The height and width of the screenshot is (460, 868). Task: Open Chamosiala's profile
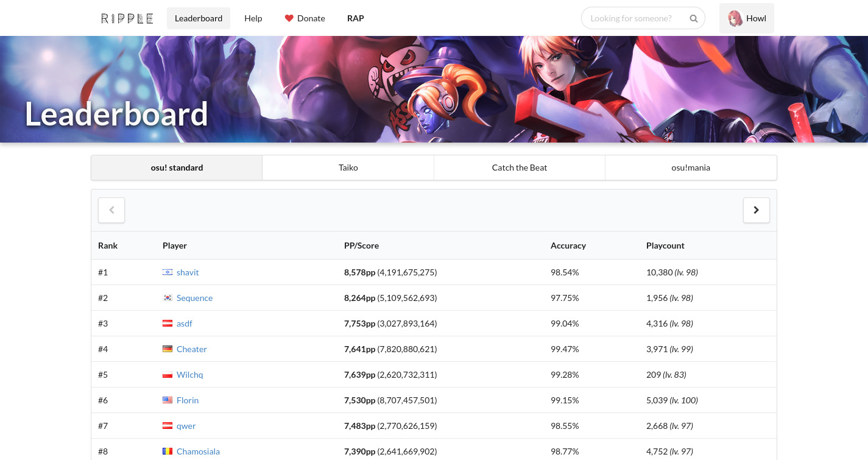coord(198,451)
